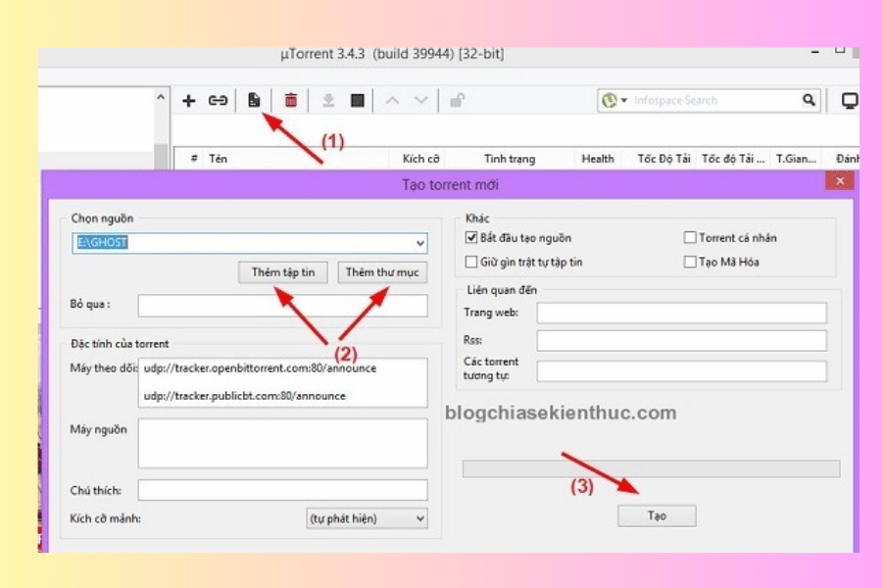Open the 'Kích cỡ mảnh' piece size dropdown
This screenshot has width=882, height=588.
tap(420, 518)
